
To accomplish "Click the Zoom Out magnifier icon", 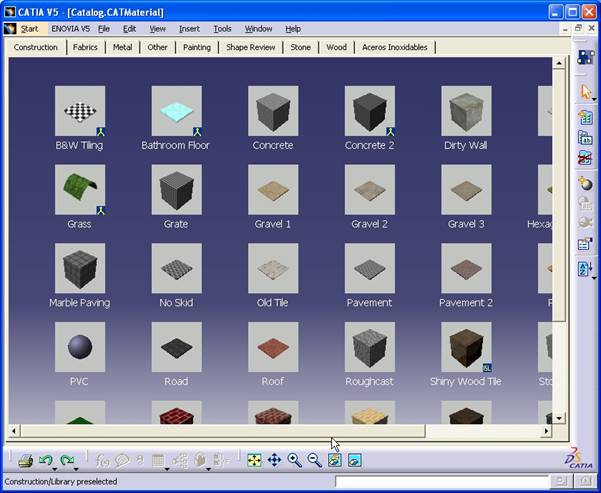I will tap(314, 460).
